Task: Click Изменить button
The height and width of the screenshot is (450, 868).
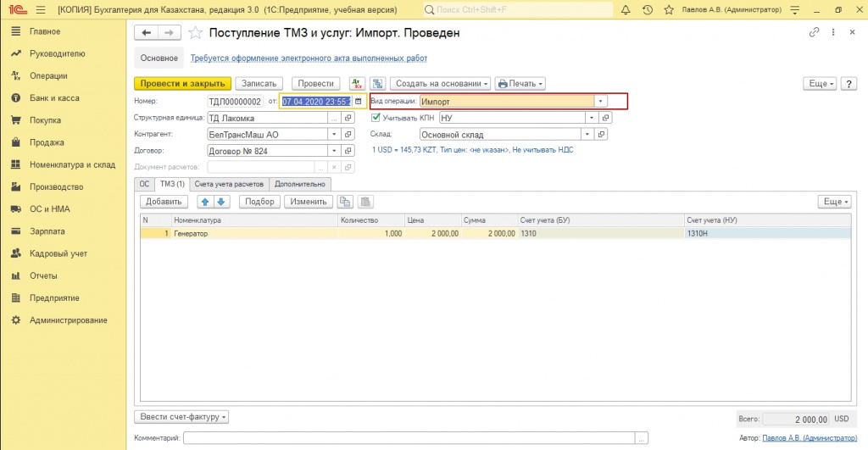Action: tap(309, 202)
